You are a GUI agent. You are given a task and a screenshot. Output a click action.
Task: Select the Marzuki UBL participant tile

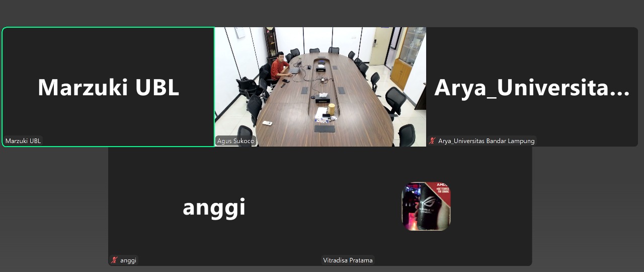(109, 87)
